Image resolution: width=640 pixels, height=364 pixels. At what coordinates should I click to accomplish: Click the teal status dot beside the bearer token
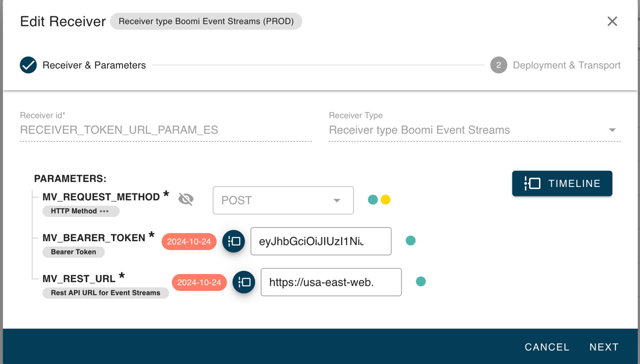[411, 241]
